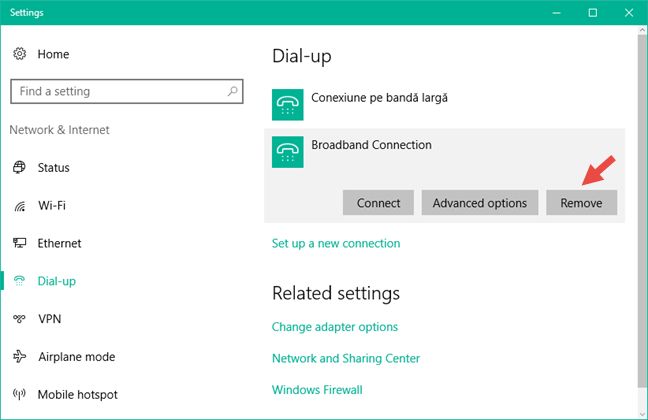Click the search magnifier icon
The width and height of the screenshot is (648, 420).
tap(233, 91)
